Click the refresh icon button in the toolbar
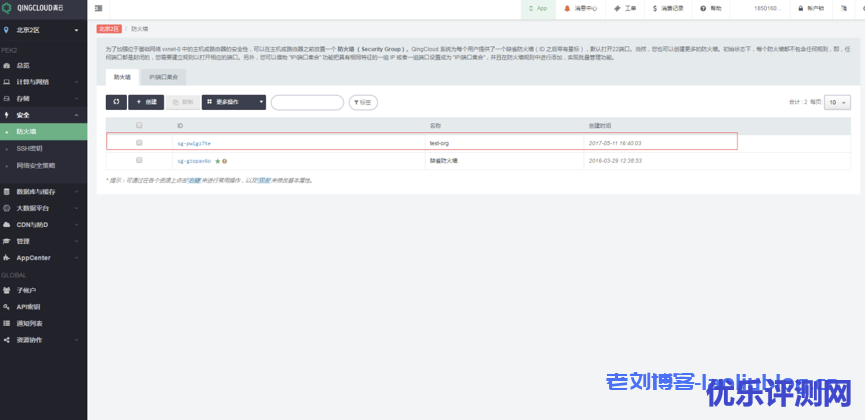865x420 pixels. click(116, 102)
